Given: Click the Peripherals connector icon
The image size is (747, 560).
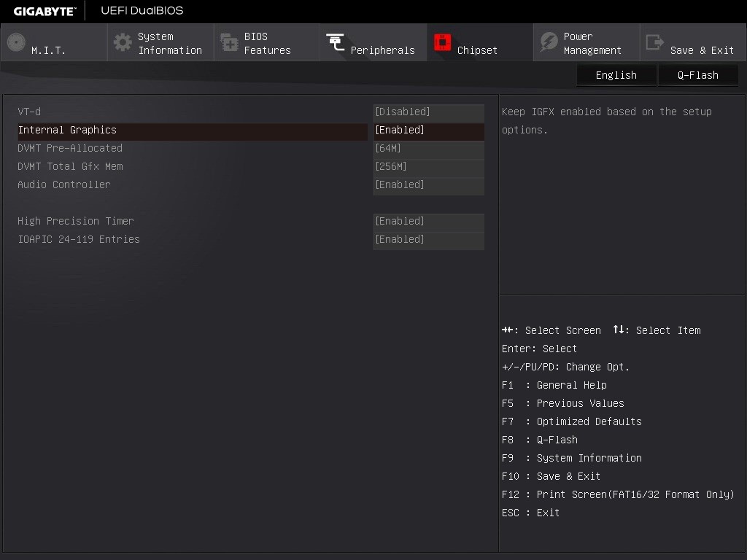Looking at the screenshot, I should pyautogui.click(x=336, y=42).
